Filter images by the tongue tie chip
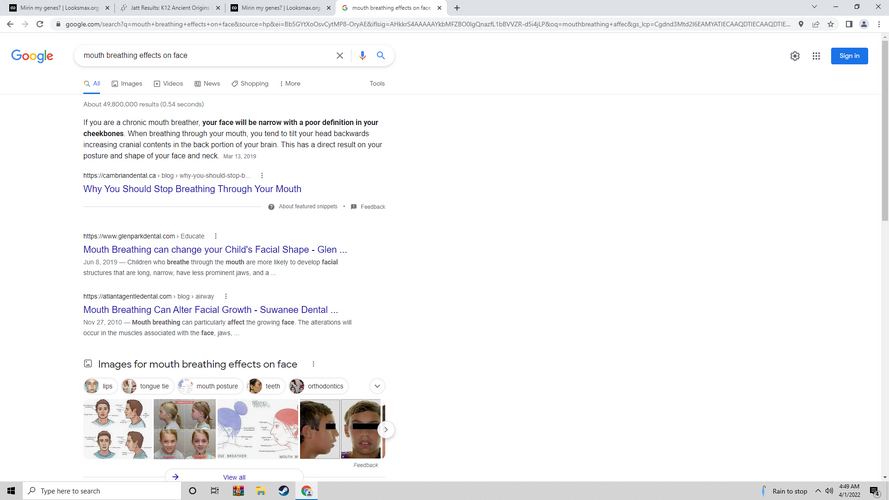Image resolution: width=889 pixels, height=500 pixels. [x=147, y=386]
